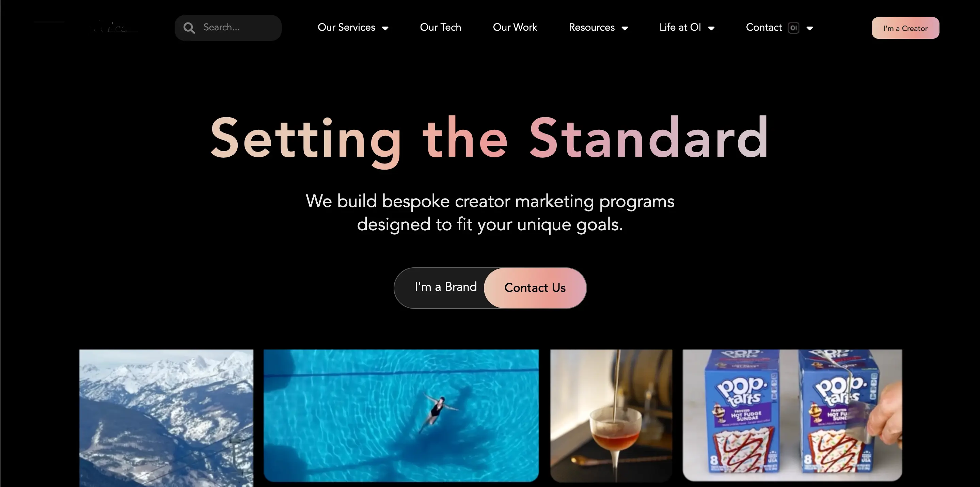
Task: Expand the Resources dropdown arrow
Action: coord(625,28)
